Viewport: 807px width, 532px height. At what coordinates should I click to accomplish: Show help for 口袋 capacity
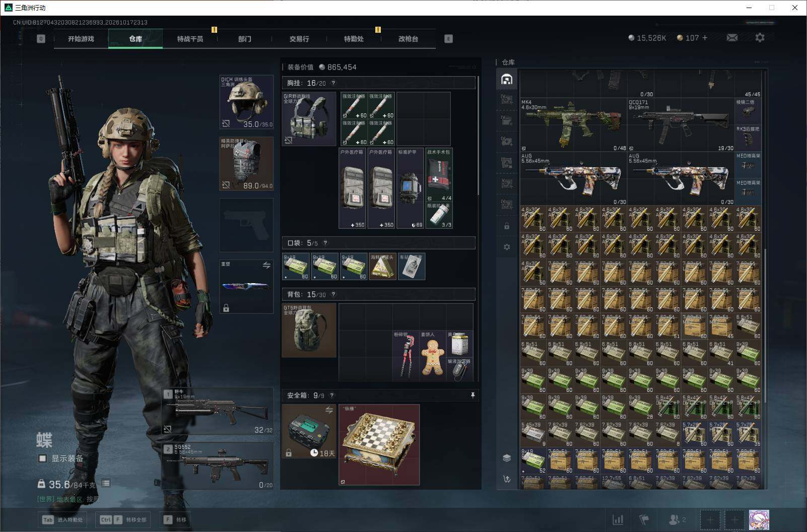click(325, 243)
